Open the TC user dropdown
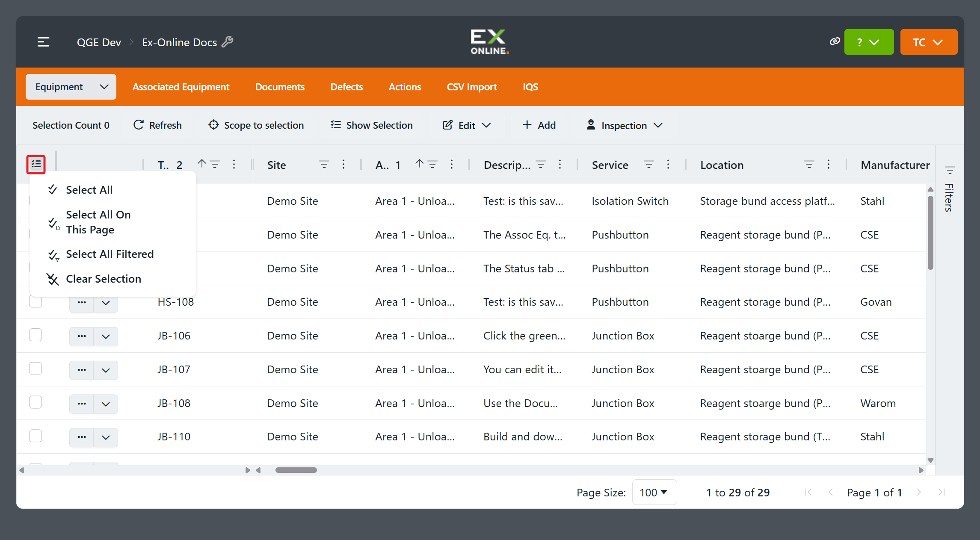 click(929, 42)
